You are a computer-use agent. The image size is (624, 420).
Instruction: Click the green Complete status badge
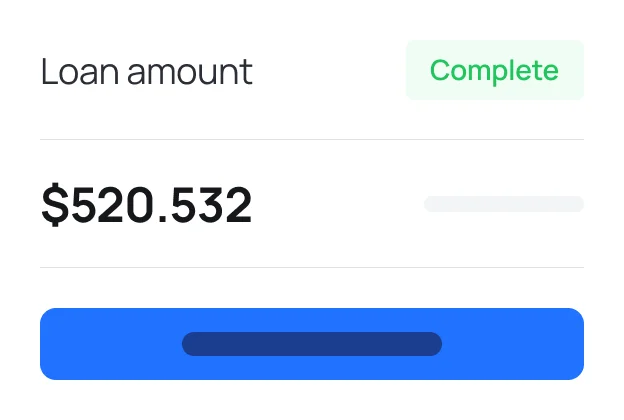pyautogui.click(x=494, y=70)
